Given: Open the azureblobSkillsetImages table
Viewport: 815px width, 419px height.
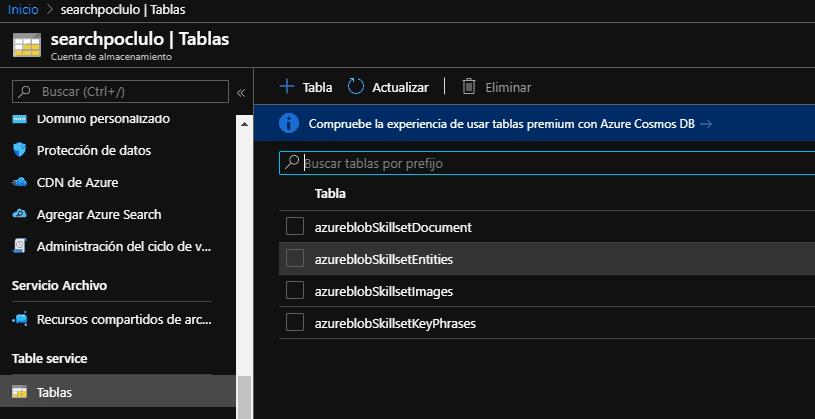Looking at the screenshot, I should coord(384,292).
